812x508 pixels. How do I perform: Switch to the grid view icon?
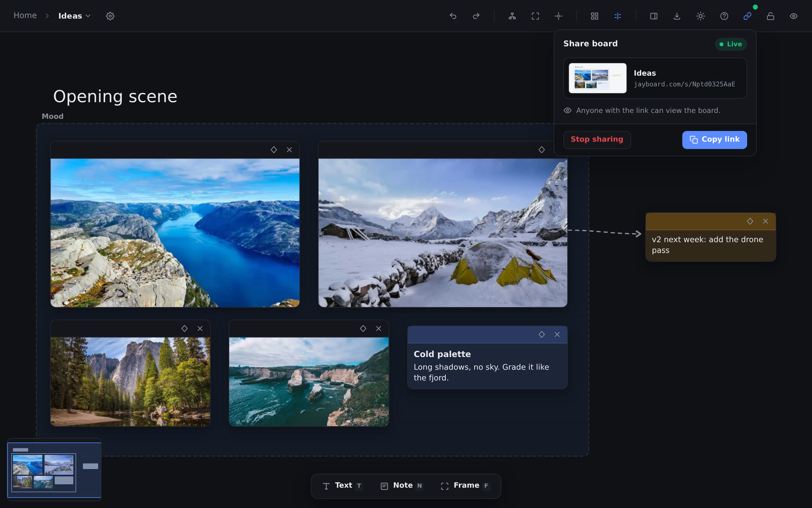[x=595, y=16]
